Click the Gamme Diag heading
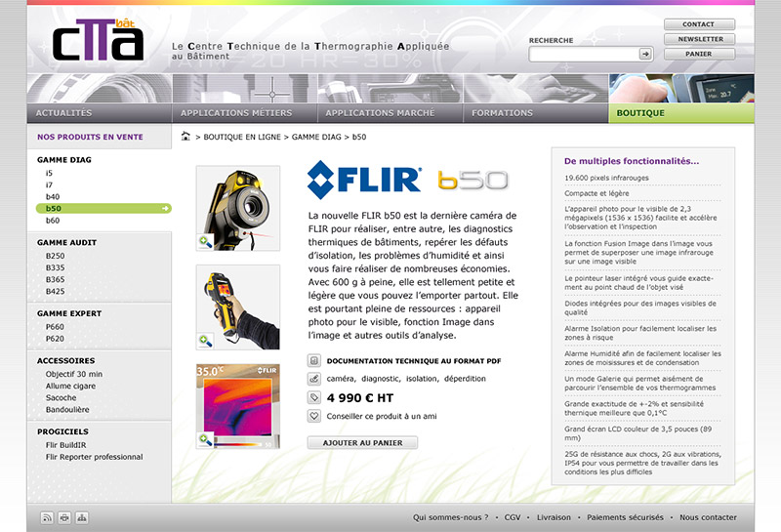Image resolution: width=781 pixels, height=532 pixels. coord(64,160)
